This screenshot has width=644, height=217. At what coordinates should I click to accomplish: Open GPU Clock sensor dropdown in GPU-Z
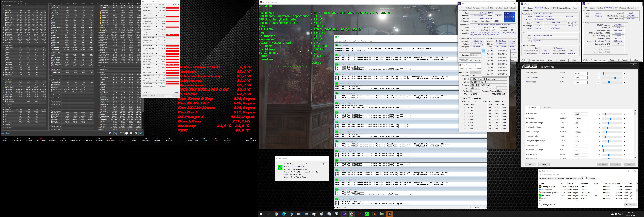[x=156, y=8]
